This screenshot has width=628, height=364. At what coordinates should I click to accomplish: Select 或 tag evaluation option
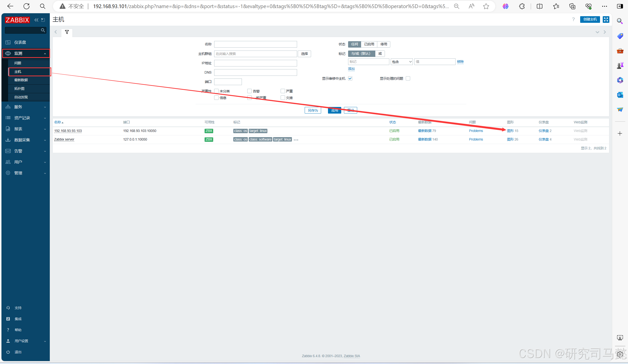click(x=380, y=53)
